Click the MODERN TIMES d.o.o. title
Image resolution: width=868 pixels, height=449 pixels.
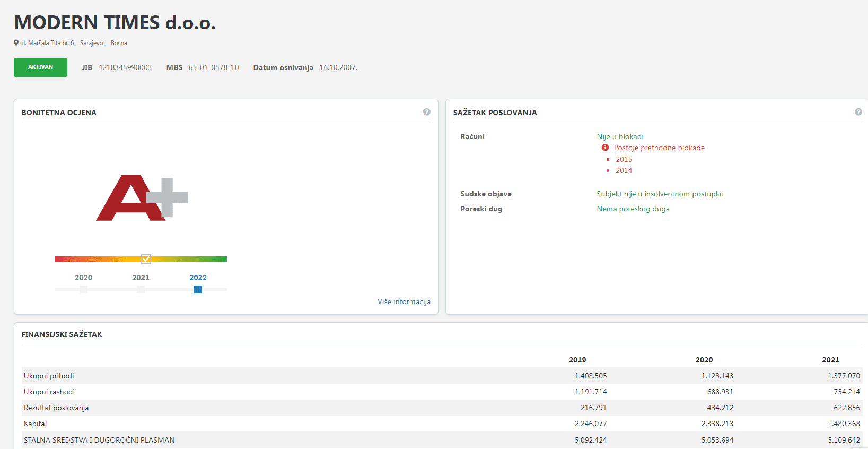115,23
